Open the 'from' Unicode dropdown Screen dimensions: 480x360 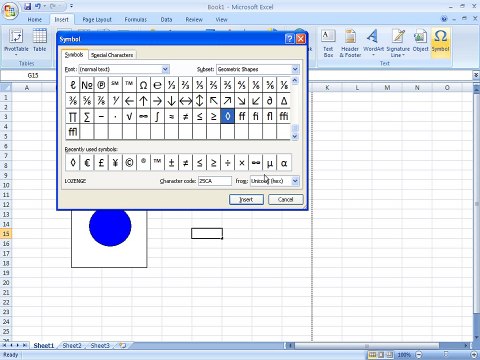295,181
